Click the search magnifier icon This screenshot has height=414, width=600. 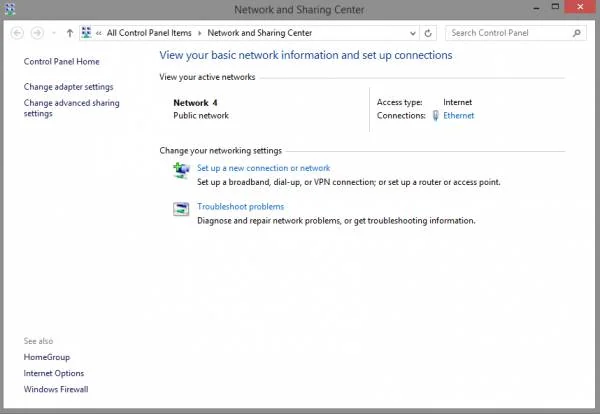[x=576, y=33]
